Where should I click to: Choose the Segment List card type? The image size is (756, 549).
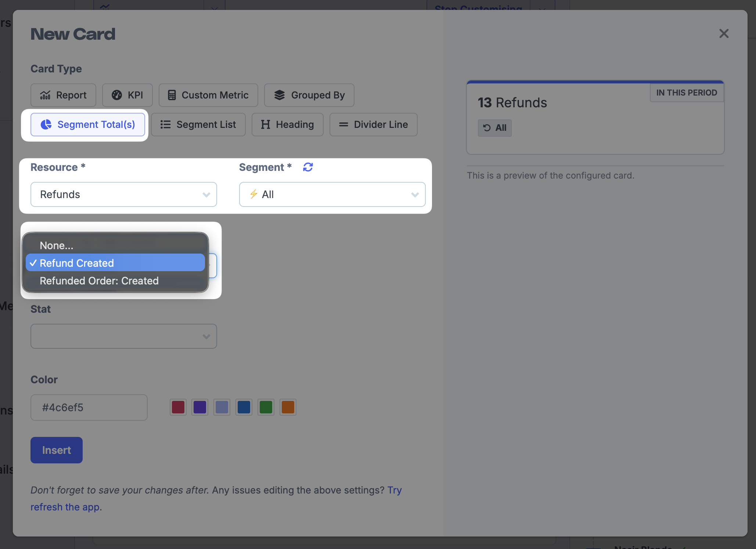click(x=198, y=125)
